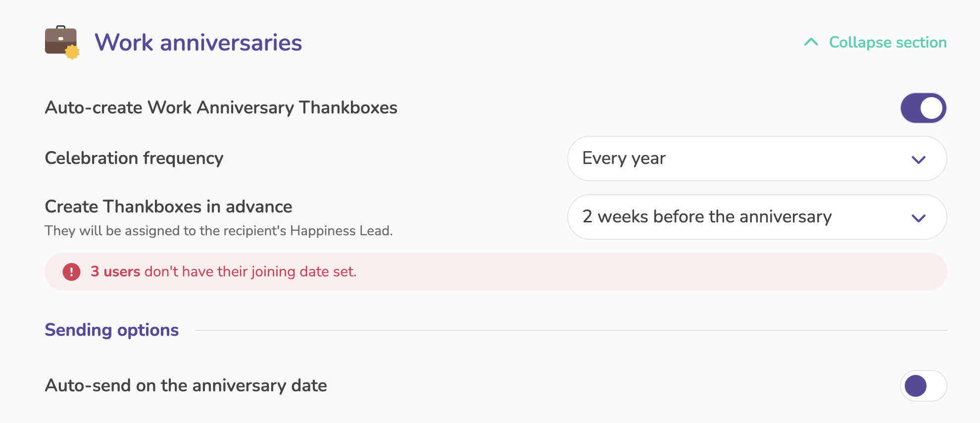The height and width of the screenshot is (423, 980).
Task: Click the divider line after Sending options
Action: coord(571,330)
